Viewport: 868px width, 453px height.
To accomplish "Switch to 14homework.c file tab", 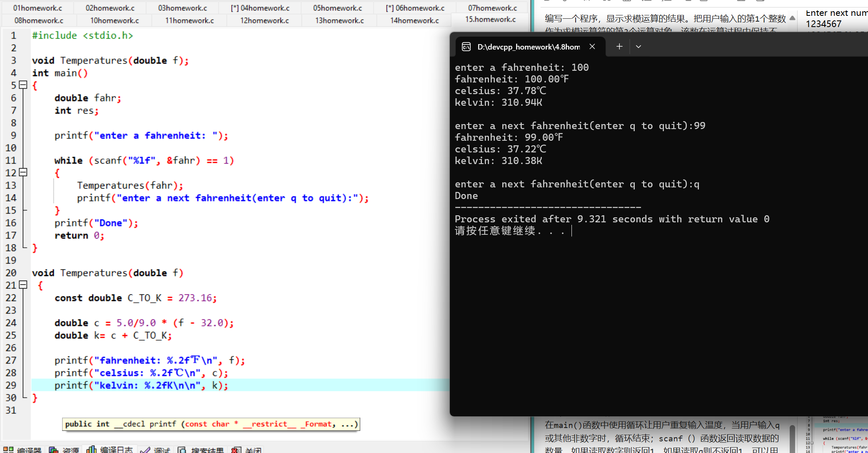I will (x=414, y=20).
